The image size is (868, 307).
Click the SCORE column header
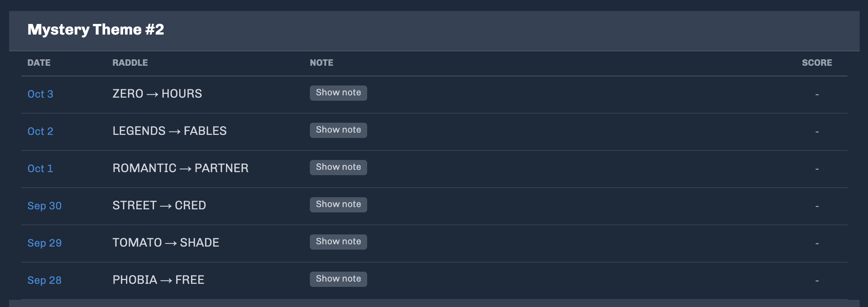click(x=817, y=63)
